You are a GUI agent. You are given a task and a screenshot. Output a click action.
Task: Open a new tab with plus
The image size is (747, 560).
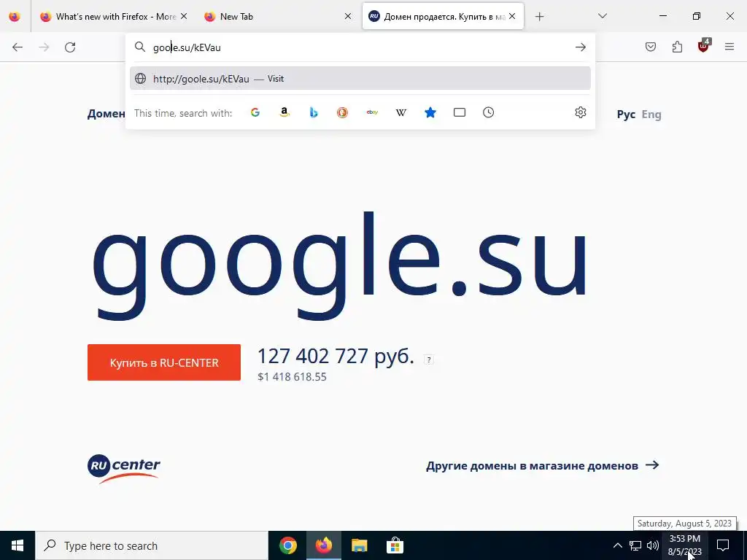click(539, 17)
